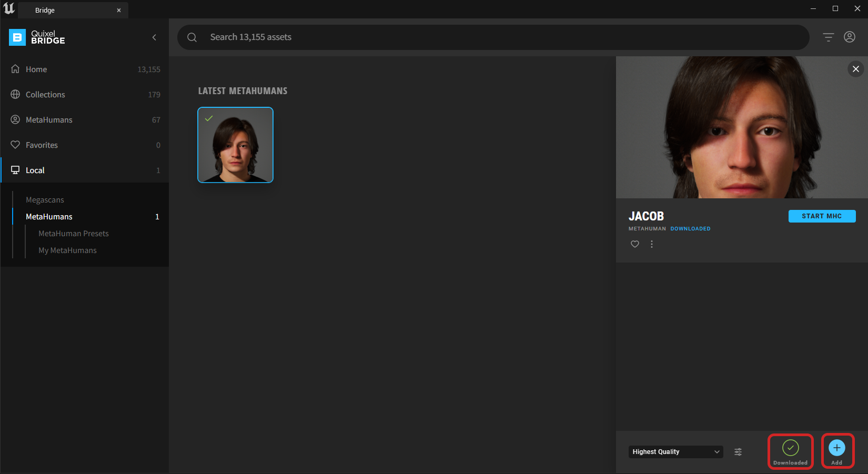This screenshot has width=868, height=474.
Task: Click the blue Add plus button
Action: point(836,448)
